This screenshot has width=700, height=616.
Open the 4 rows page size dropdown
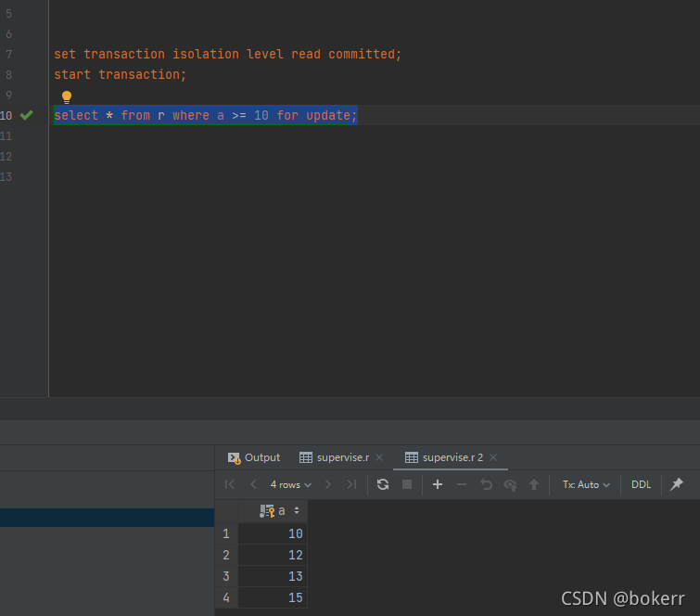coord(290,484)
